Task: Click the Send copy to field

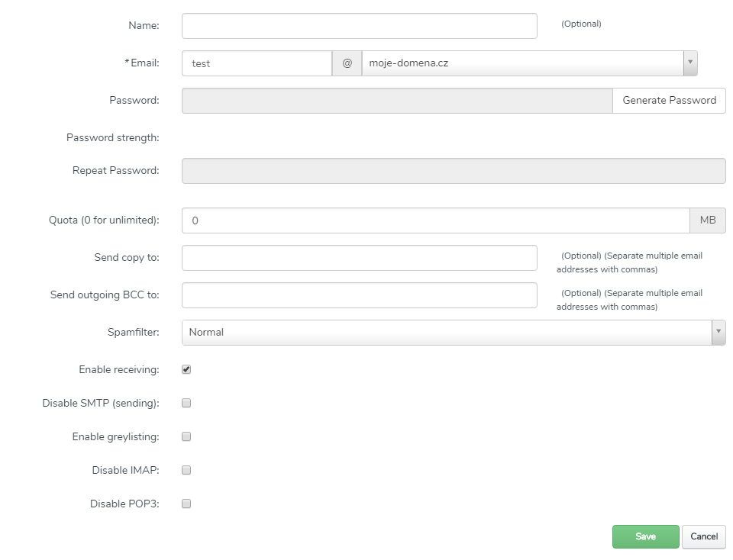Action: coord(359,258)
